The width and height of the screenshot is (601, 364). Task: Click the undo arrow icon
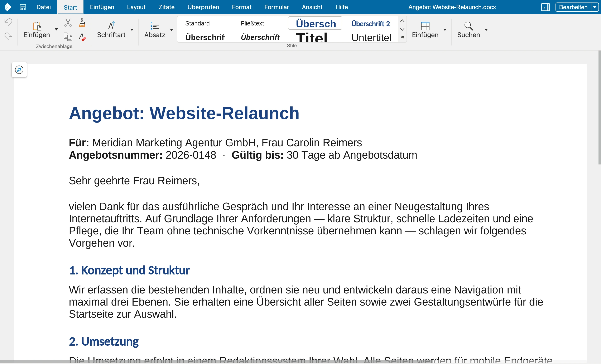(x=8, y=22)
